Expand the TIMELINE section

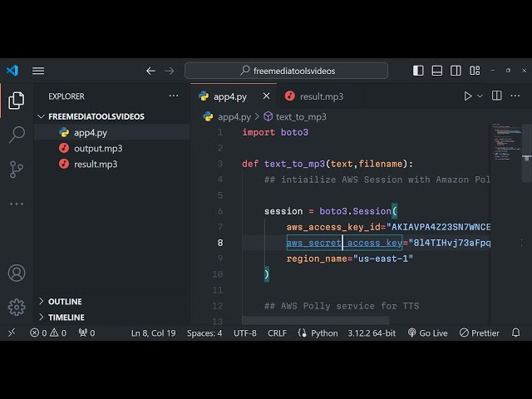66,318
